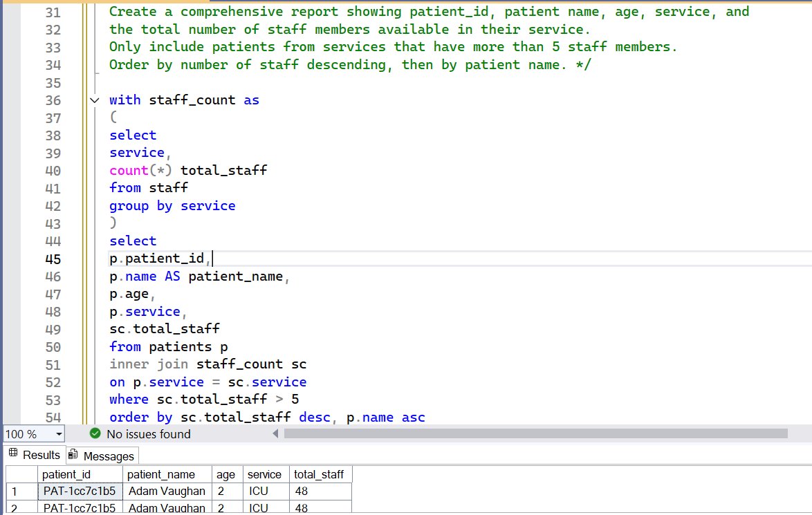The width and height of the screenshot is (812, 515).
Task: Click the Messages tab icon
Action: tap(73, 455)
